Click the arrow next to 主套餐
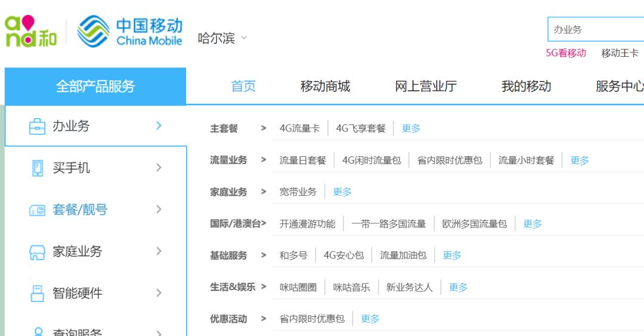This screenshot has width=644, height=336. pos(264,128)
